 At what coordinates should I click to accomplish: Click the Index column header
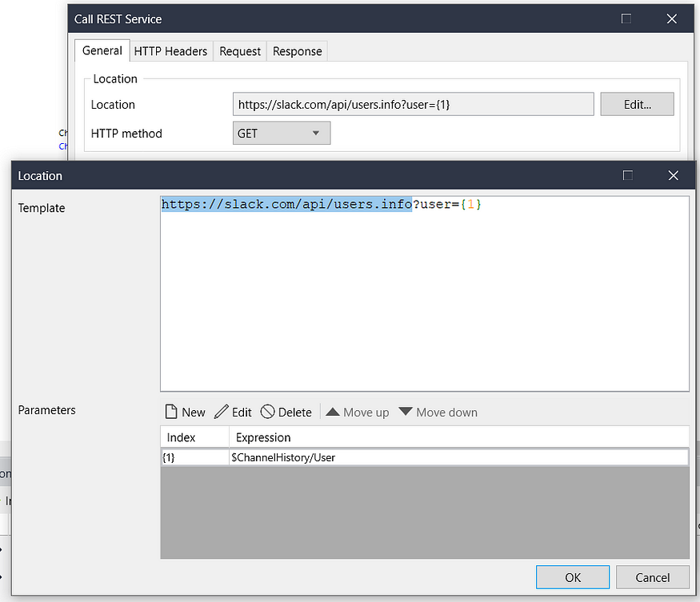click(x=194, y=437)
